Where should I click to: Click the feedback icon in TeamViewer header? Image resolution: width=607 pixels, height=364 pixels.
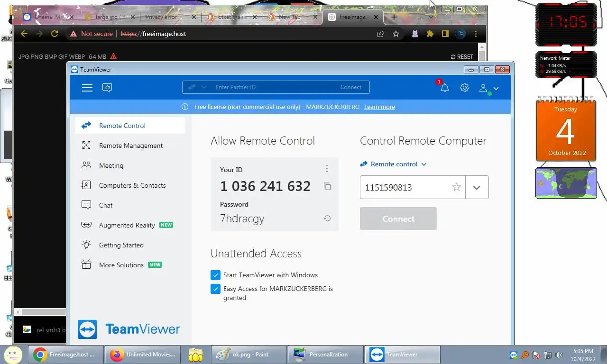click(x=107, y=88)
